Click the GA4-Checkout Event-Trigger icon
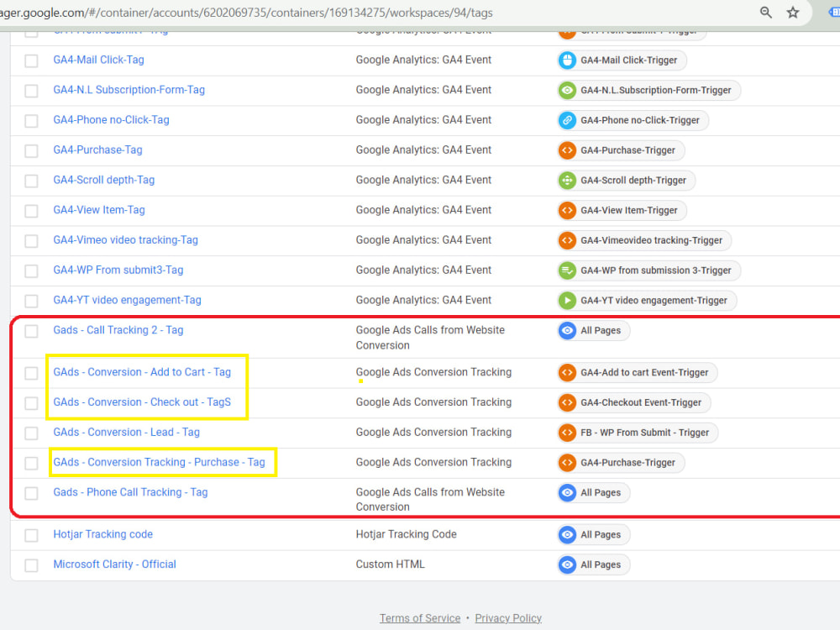 pos(567,402)
